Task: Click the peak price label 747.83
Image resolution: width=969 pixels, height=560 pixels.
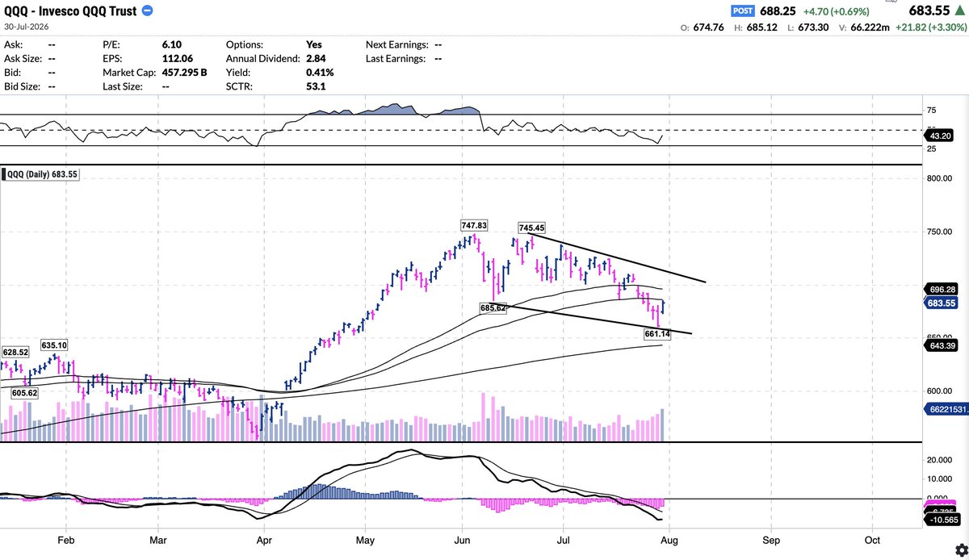Action: pos(474,226)
